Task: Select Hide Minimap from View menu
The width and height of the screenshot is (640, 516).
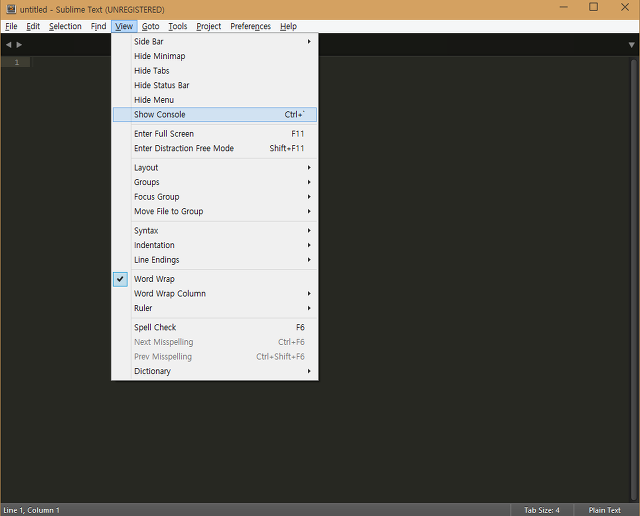Action: point(215,56)
